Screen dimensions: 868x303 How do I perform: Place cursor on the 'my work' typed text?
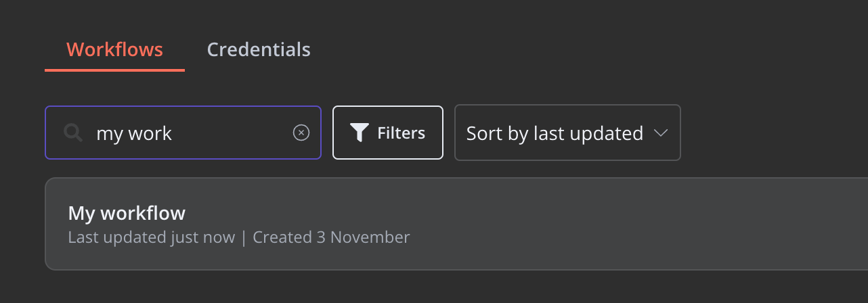[134, 133]
